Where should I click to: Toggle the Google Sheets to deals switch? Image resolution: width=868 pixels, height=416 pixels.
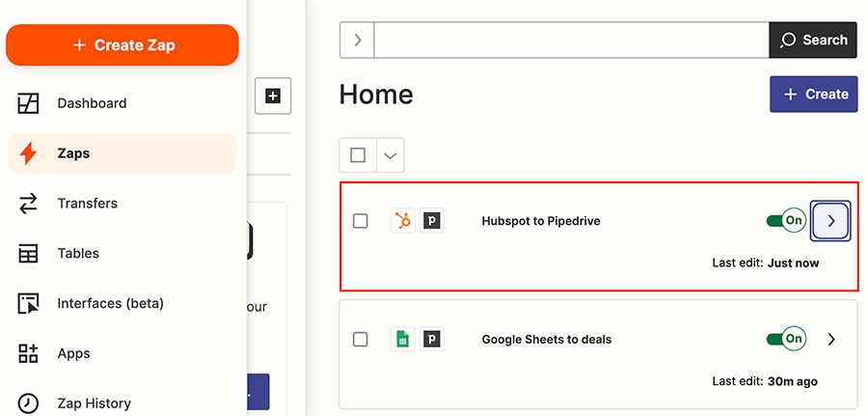(x=786, y=339)
